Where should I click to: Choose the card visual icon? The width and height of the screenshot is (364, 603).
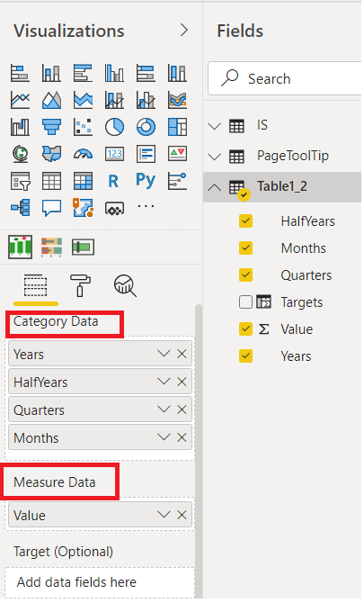pos(114,154)
